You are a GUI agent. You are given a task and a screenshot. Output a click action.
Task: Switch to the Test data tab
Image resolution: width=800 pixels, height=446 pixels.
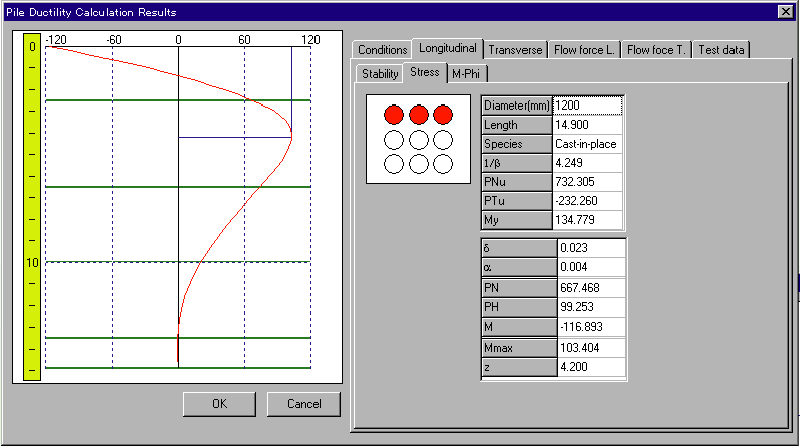pyautogui.click(x=721, y=50)
